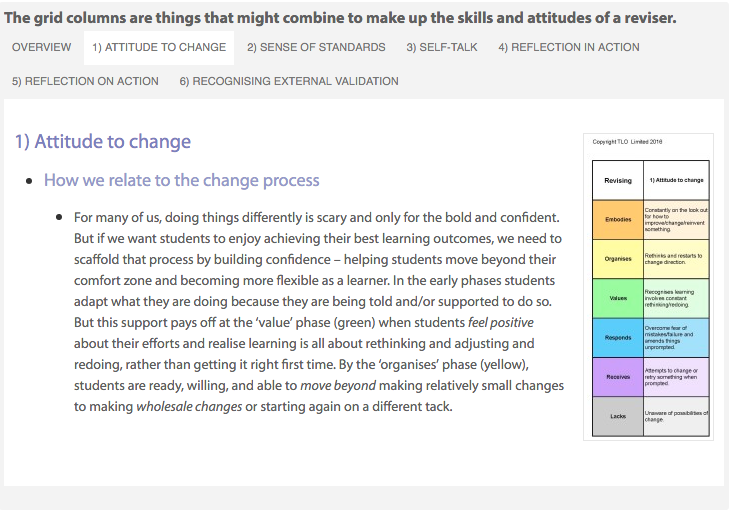Viewport: 731px width, 514px height.
Task: Click the green Values cell
Action: click(x=618, y=298)
